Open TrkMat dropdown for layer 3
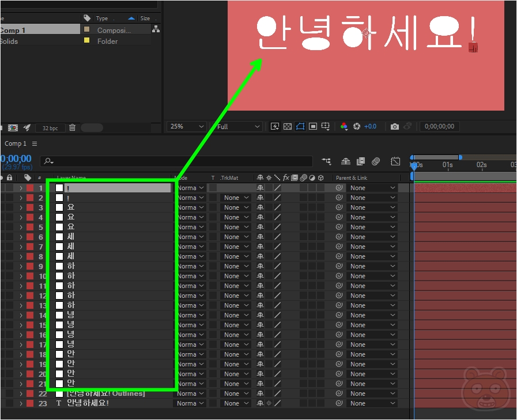Image resolution: width=517 pixels, height=420 pixels. [x=235, y=207]
